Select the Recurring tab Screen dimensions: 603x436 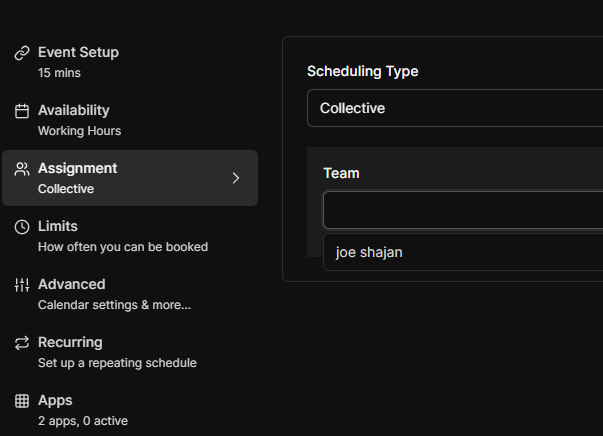(70, 343)
